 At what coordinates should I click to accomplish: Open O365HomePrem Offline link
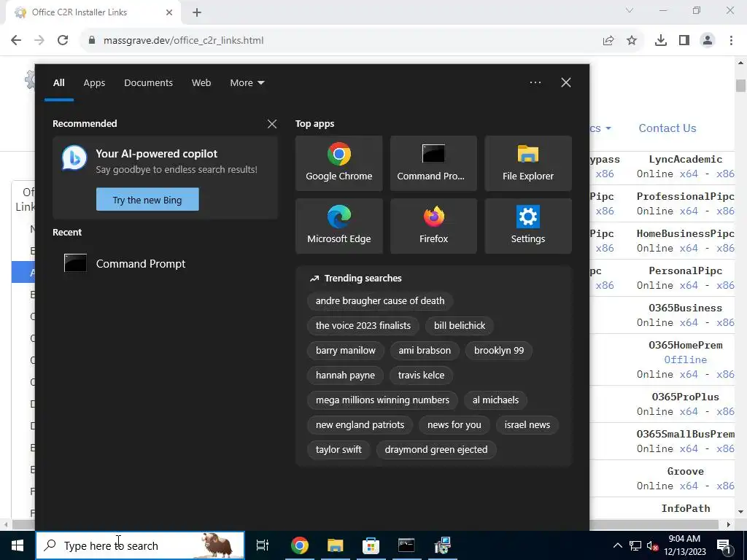(x=685, y=359)
